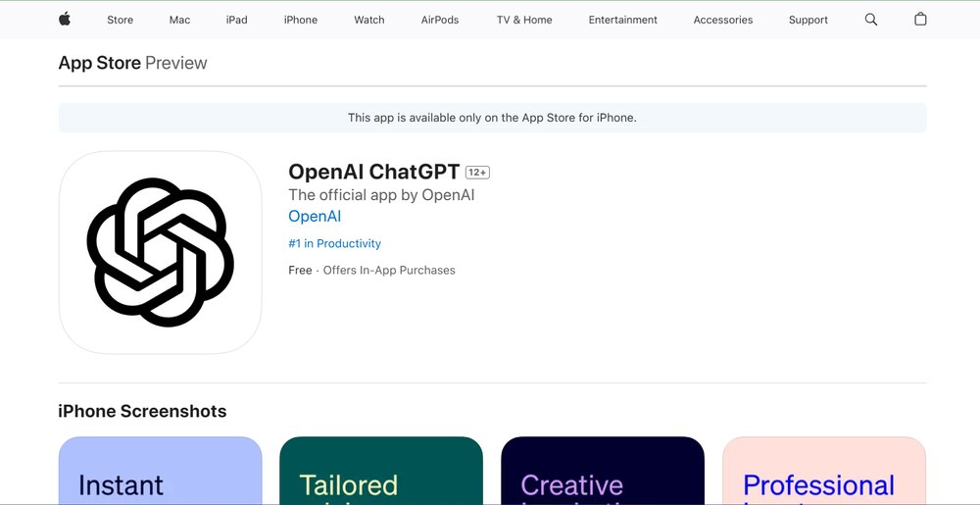Open the Mac menu
Image resolution: width=980 pixels, height=505 pixels.
[x=179, y=20]
